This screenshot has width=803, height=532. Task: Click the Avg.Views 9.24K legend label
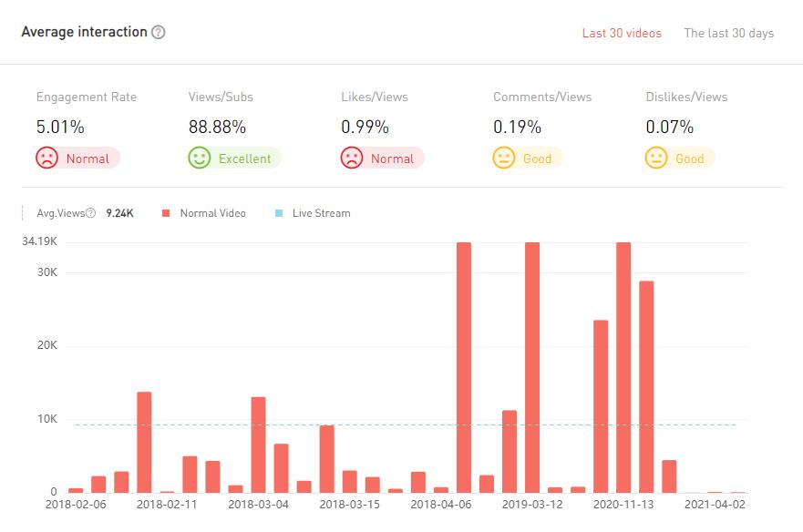click(x=119, y=213)
